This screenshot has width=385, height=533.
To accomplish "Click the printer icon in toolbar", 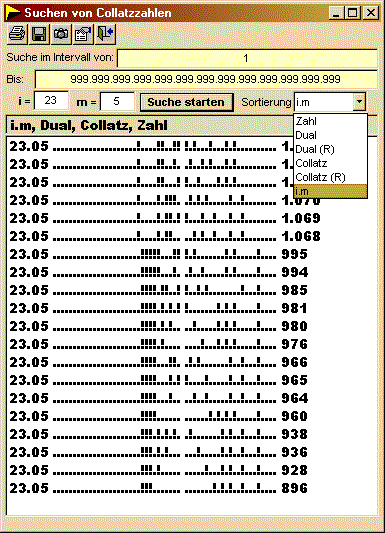I will point(17,34).
